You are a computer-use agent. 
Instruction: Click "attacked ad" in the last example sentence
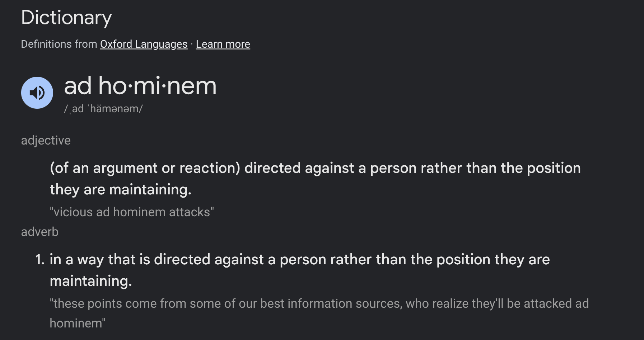556,303
